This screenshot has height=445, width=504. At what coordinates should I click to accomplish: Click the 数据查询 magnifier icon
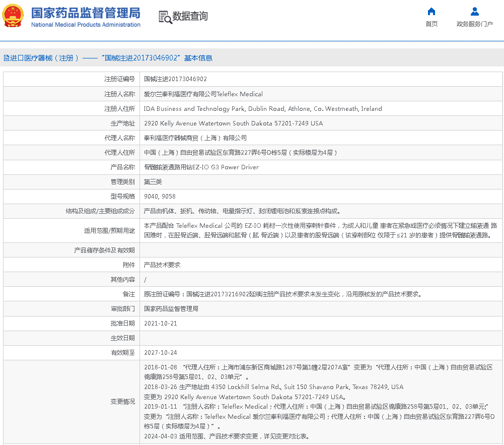(165, 17)
